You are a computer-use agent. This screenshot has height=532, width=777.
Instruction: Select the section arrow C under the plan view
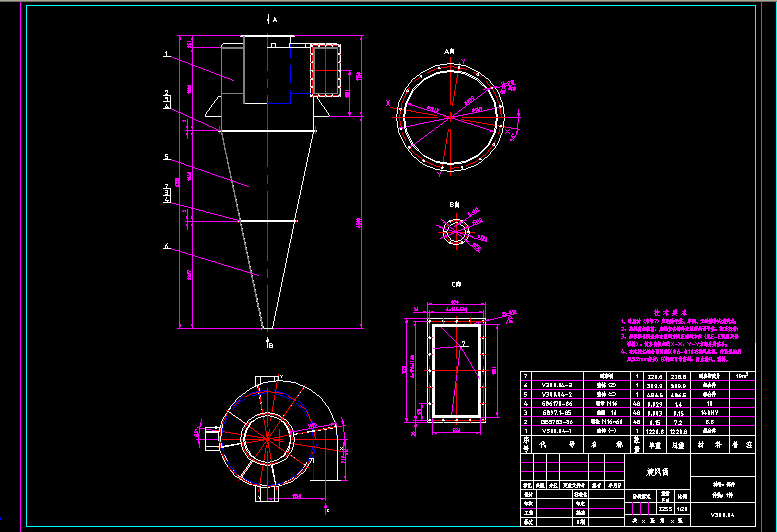[x=327, y=508]
